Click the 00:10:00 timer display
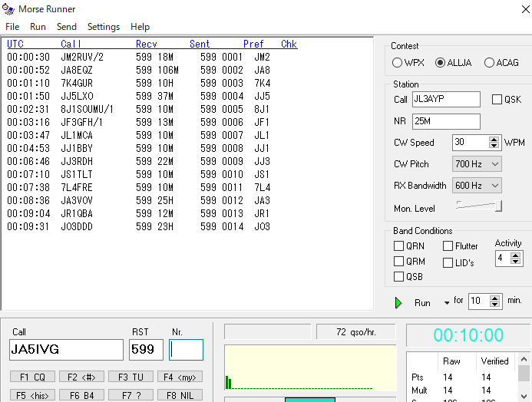Image resolution: width=532 pixels, height=402 pixels. coord(468,335)
